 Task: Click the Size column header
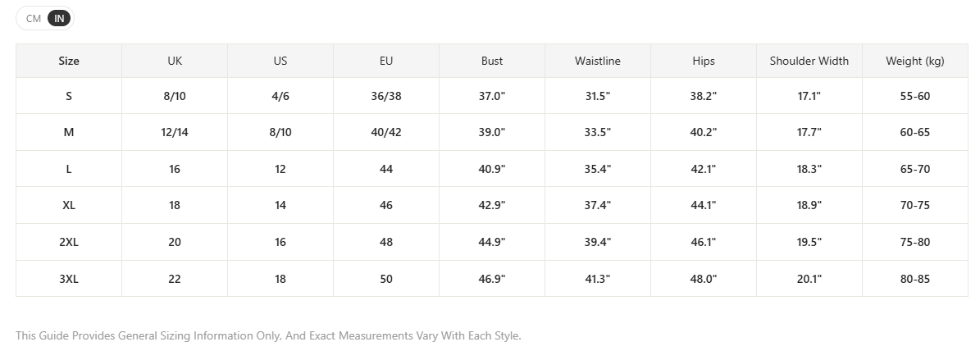[69, 62]
